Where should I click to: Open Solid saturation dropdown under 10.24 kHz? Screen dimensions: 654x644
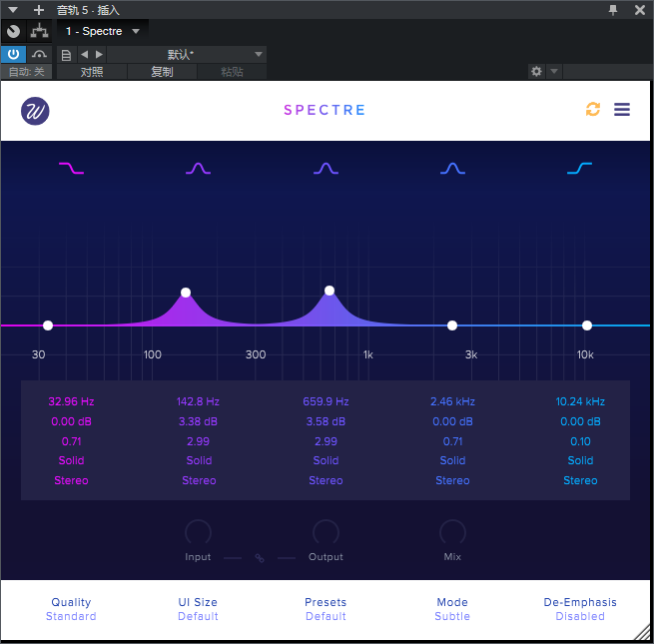(x=580, y=460)
